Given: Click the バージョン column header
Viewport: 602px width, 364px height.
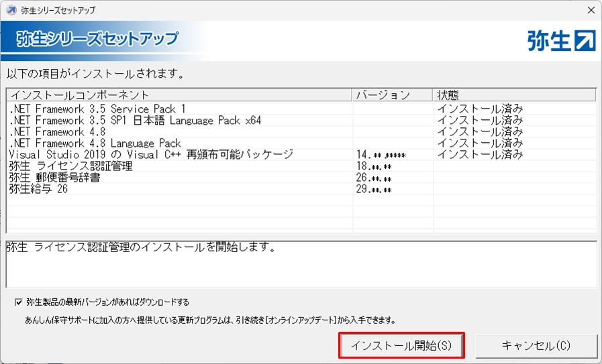Looking at the screenshot, I should pos(383,95).
